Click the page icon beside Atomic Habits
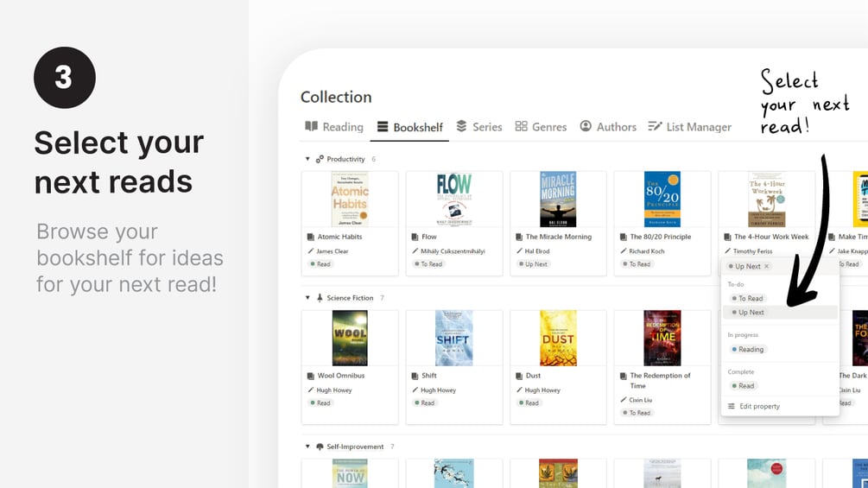868x488 pixels. (311, 237)
